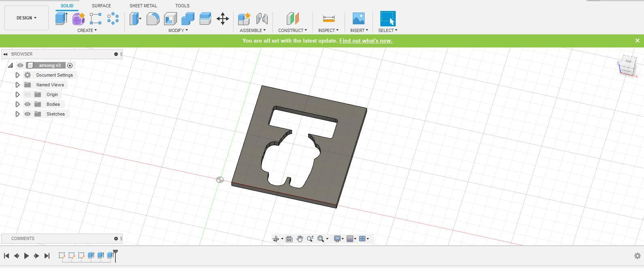Choose the Circular Pattern tool

113,19
